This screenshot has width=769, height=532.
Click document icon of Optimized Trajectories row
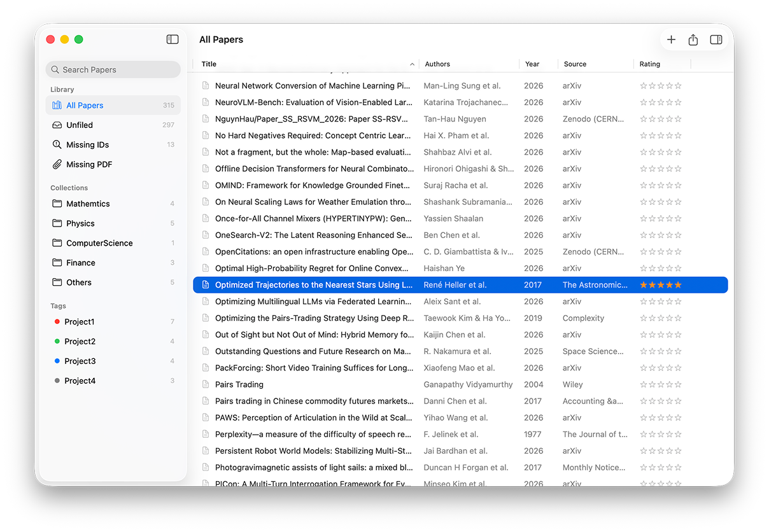(206, 285)
